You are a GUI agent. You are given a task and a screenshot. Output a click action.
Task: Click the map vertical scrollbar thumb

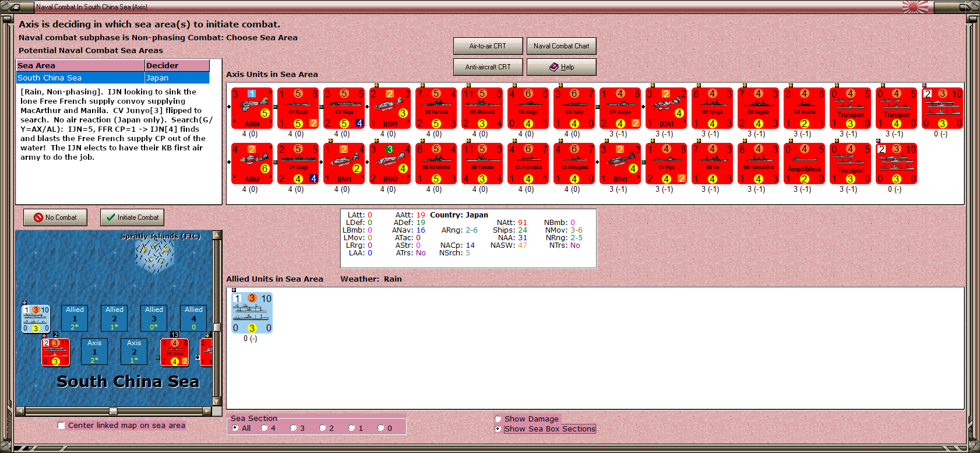[217, 327]
